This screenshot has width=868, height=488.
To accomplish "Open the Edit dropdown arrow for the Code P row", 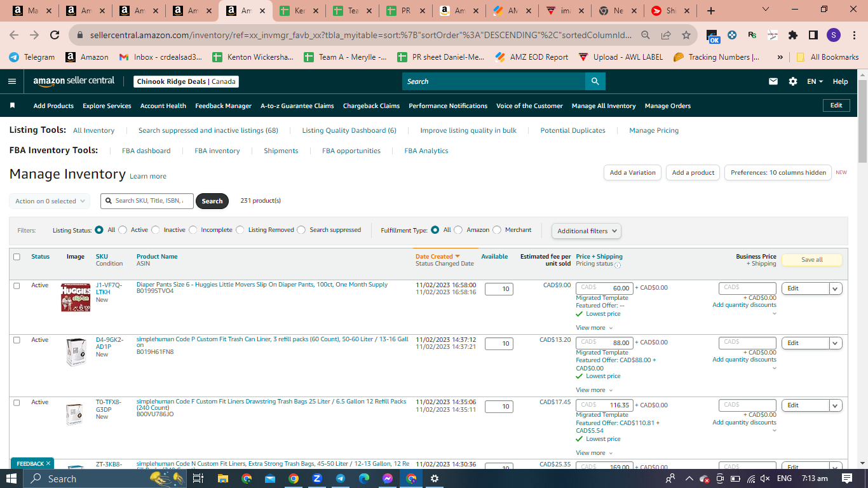I will point(836,343).
